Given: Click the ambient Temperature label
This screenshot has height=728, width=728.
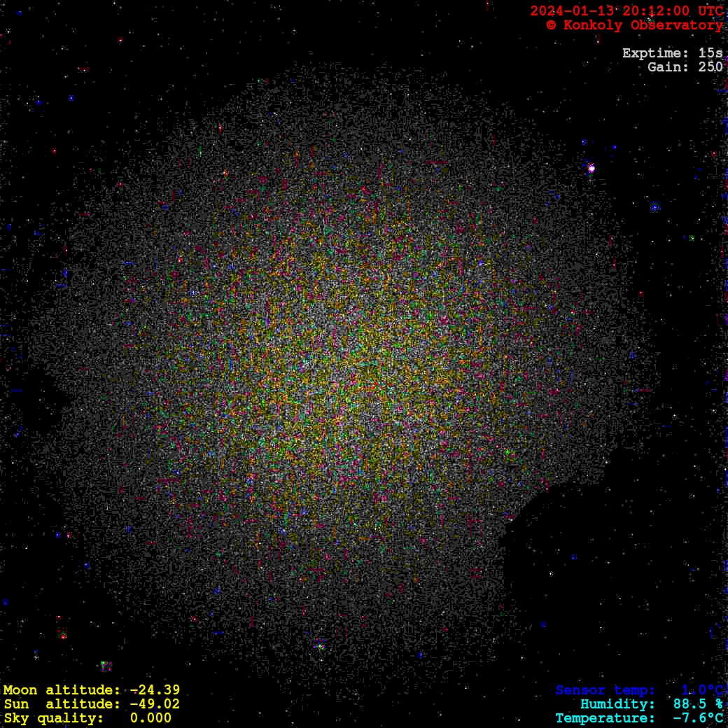Looking at the screenshot, I should (x=605, y=718).
